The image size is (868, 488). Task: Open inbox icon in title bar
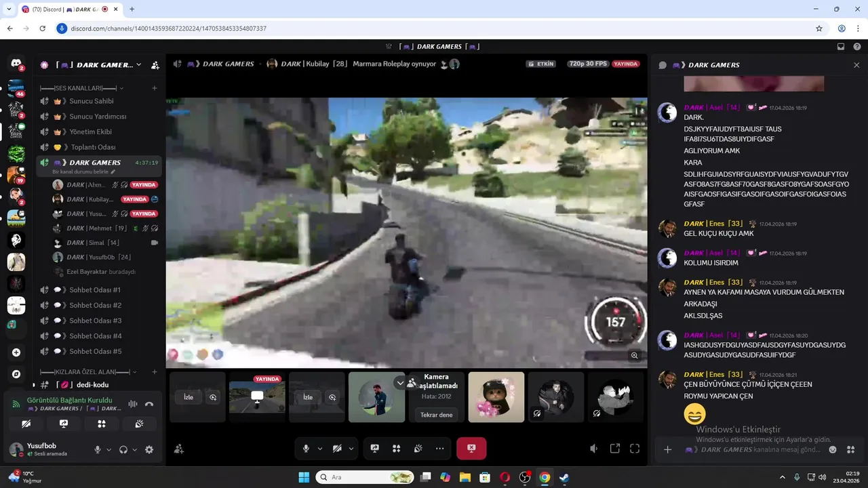click(x=841, y=47)
